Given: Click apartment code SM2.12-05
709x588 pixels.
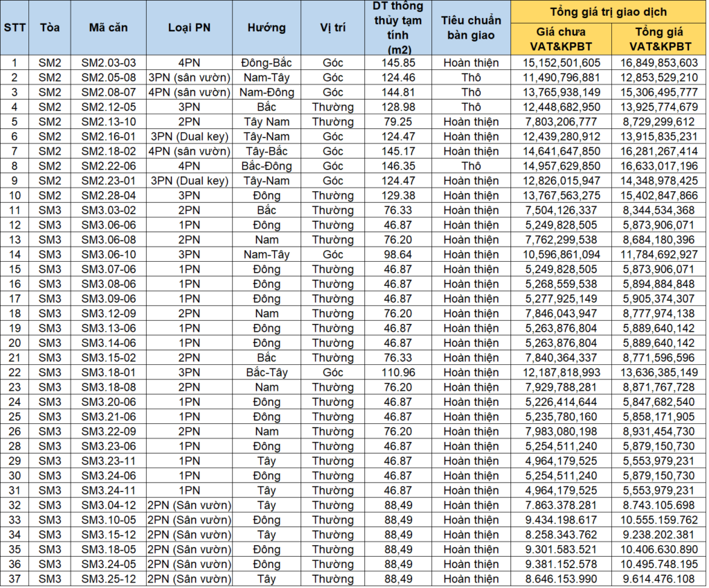Looking at the screenshot, I should pyautogui.click(x=108, y=107).
